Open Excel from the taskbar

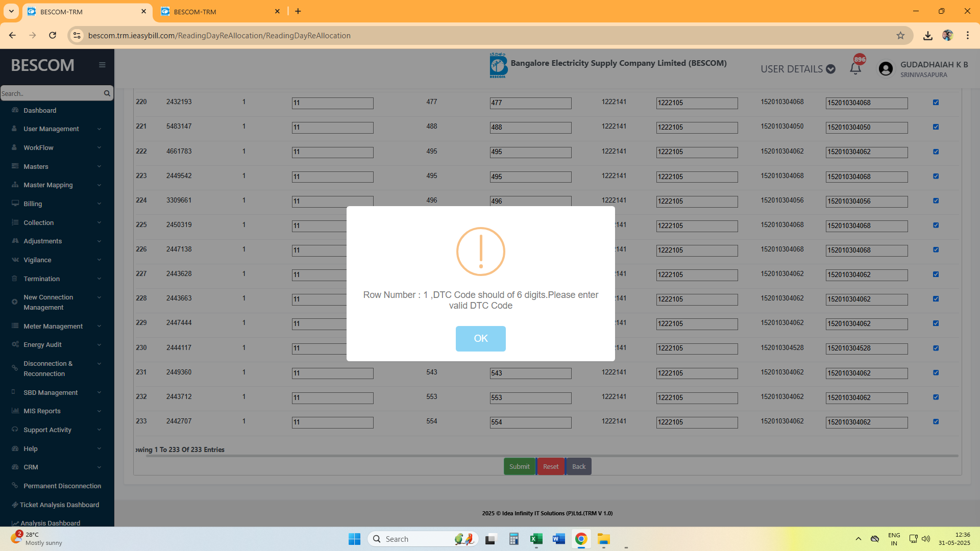point(536,539)
